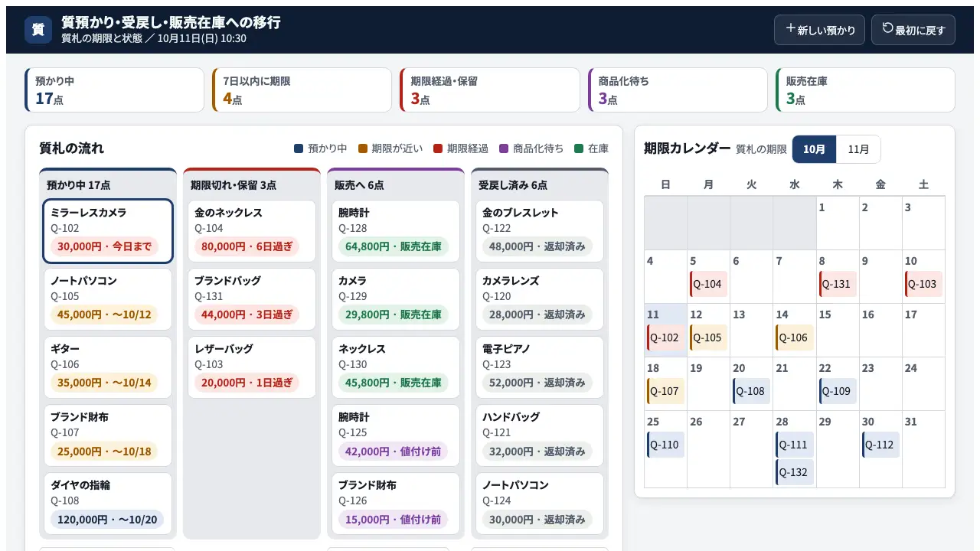Open the 期限経過・保留 summary card

[x=490, y=90]
